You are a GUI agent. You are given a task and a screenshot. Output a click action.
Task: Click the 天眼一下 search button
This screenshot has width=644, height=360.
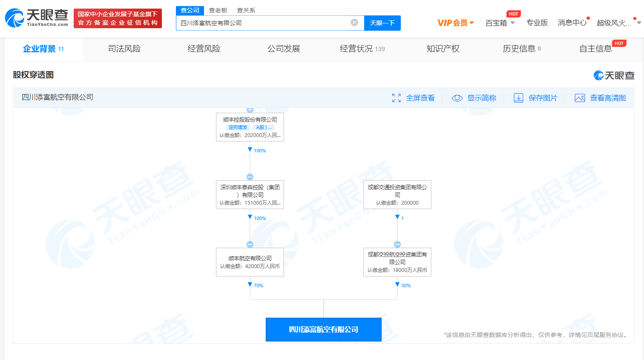point(382,23)
